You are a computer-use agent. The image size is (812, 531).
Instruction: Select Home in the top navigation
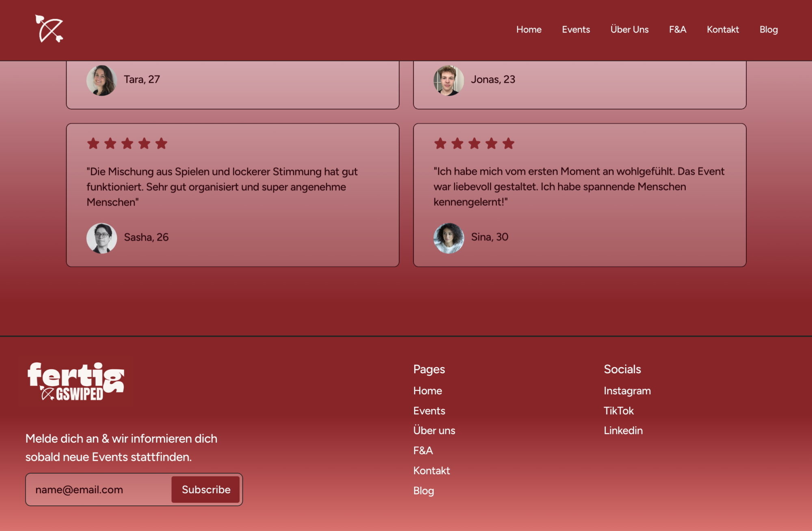[529, 29]
